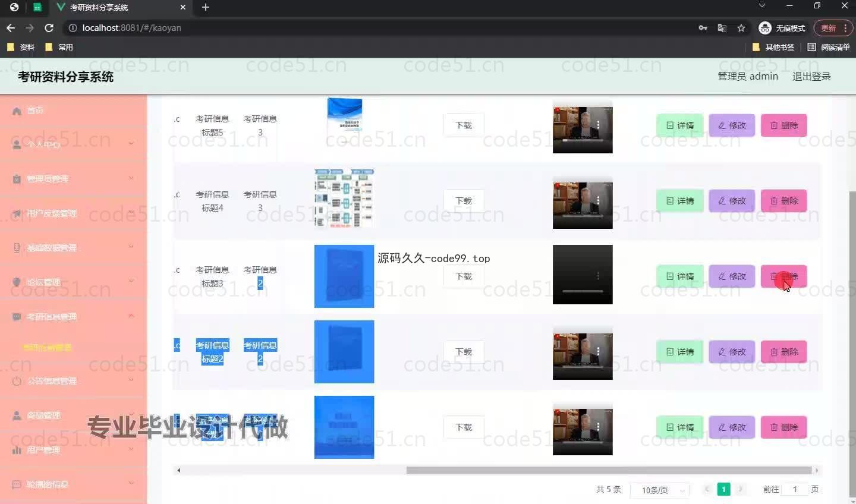
Task: Bookmark this page with the star icon
Action: pyautogui.click(x=741, y=28)
